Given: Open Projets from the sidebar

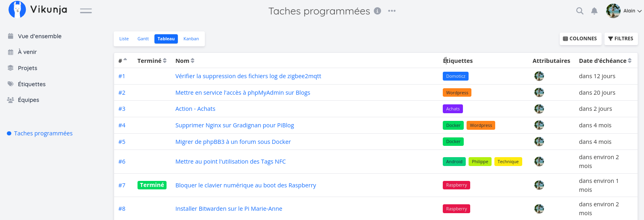Looking at the screenshot, I should pyautogui.click(x=27, y=68).
